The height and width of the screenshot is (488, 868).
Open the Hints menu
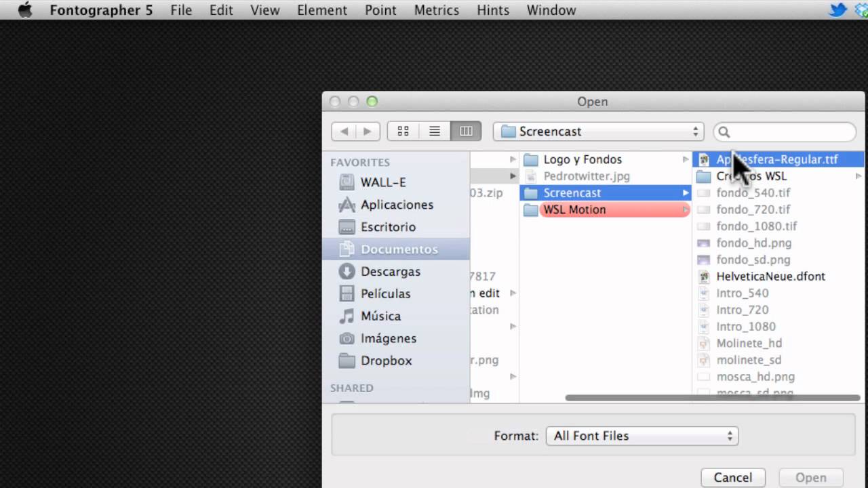click(x=492, y=10)
